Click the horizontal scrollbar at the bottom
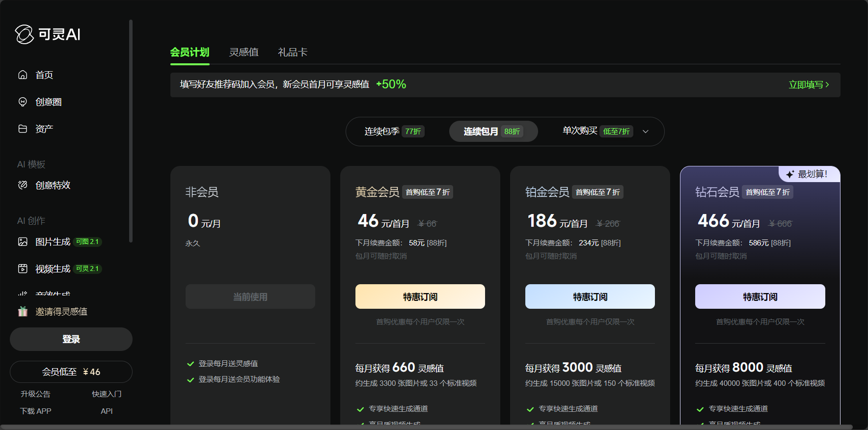Viewport: 868px width, 430px height. click(426, 427)
